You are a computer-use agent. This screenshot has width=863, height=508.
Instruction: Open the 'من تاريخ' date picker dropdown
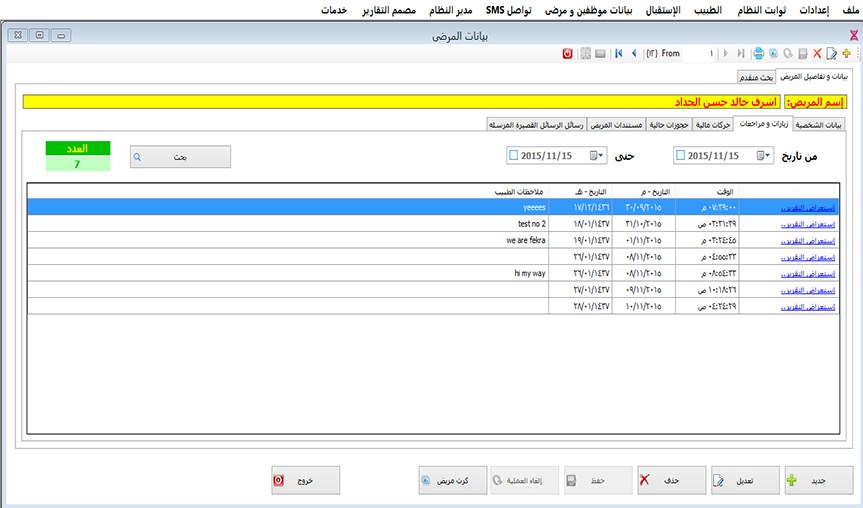click(x=763, y=156)
